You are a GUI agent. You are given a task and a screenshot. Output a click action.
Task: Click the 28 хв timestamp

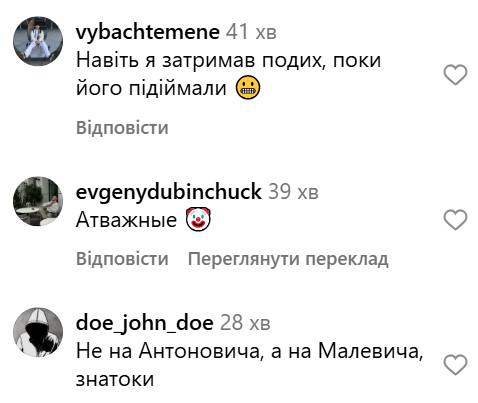[245, 323]
